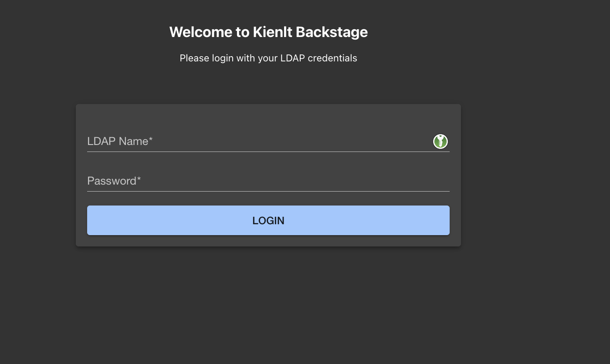The height and width of the screenshot is (364, 610).
Task: Submit the form with the blue LOGIN button
Action: (x=268, y=220)
